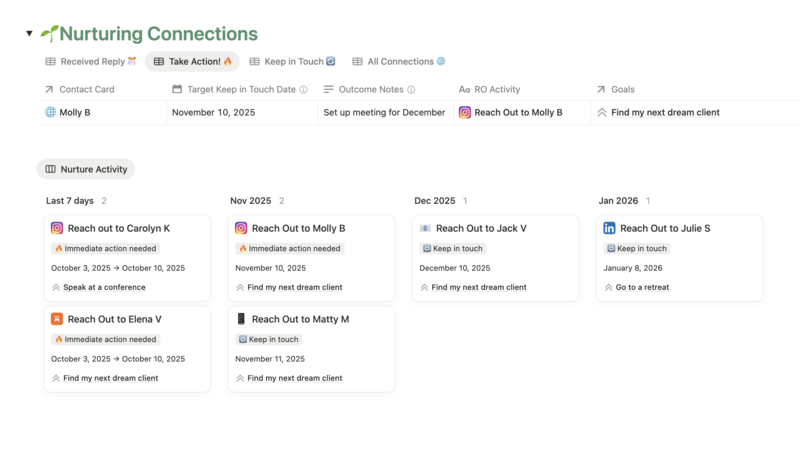This screenshot has width=800, height=455.
Task: Click the globe icon beside Molly B
Action: (51, 113)
